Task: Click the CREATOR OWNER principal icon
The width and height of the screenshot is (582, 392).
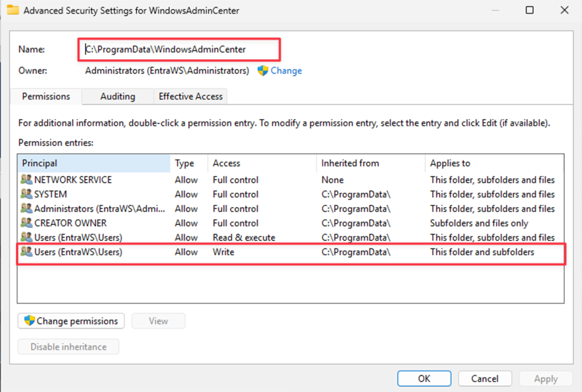Action: [x=26, y=223]
